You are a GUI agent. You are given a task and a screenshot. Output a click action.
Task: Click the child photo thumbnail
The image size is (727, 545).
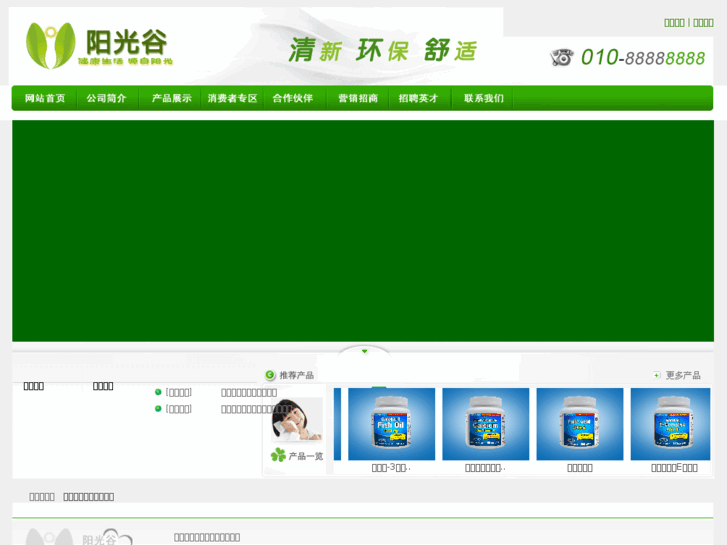[x=297, y=420]
